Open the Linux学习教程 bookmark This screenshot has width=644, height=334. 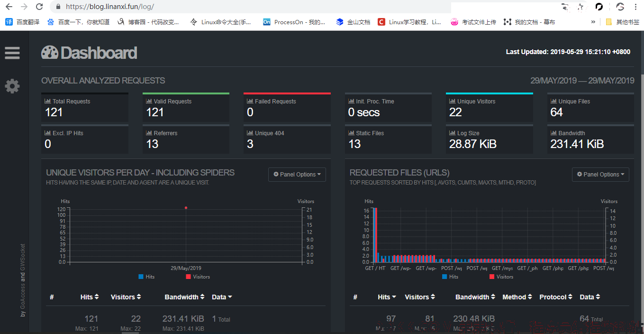pyautogui.click(x=409, y=22)
